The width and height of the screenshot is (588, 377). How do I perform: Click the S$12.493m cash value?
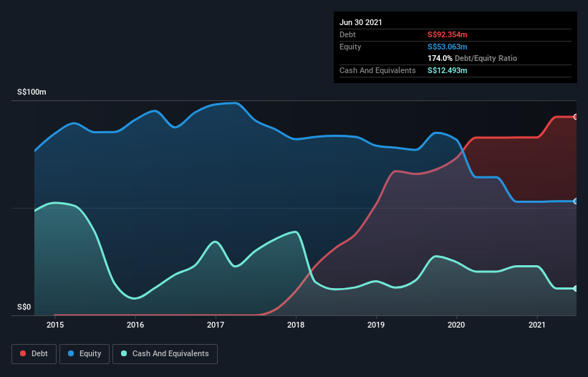(448, 70)
